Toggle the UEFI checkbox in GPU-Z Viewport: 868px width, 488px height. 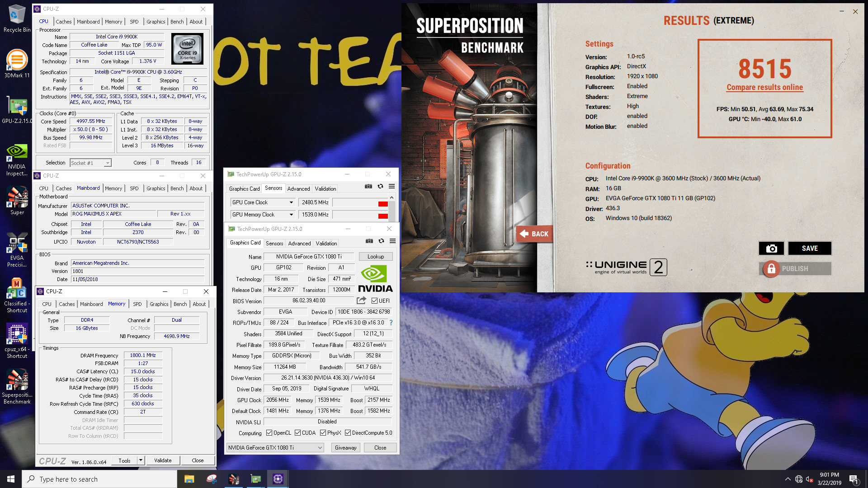tap(374, 301)
